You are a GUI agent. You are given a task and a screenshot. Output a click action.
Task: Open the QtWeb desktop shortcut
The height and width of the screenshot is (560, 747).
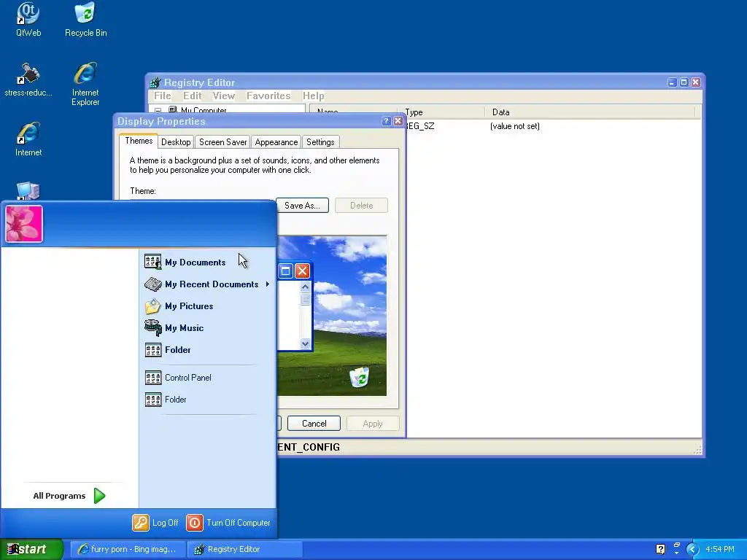[x=28, y=20]
